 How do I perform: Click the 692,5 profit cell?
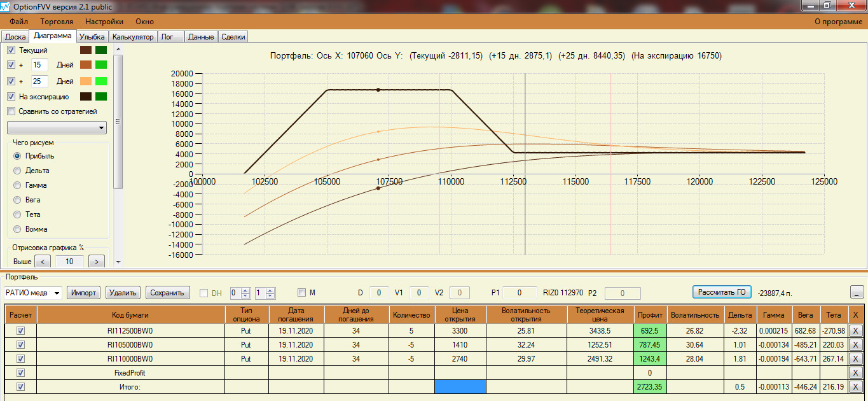pos(650,331)
